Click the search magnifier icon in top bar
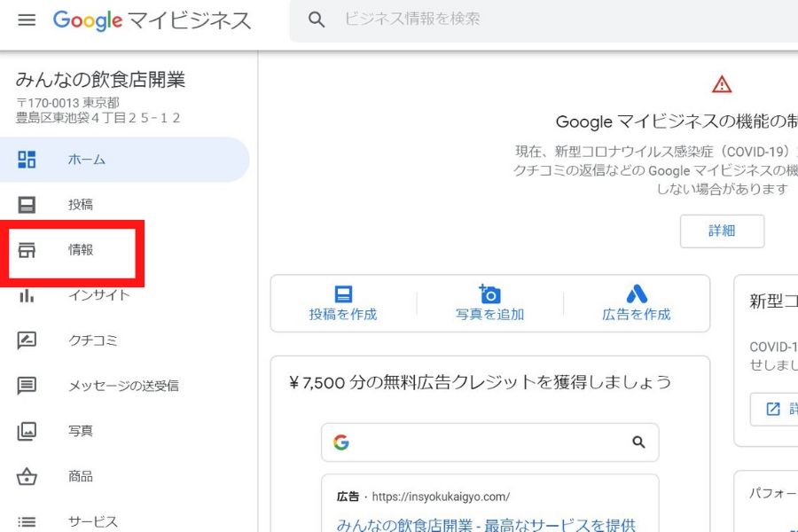The image size is (798, 532). pyautogui.click(x=317, y=20)
